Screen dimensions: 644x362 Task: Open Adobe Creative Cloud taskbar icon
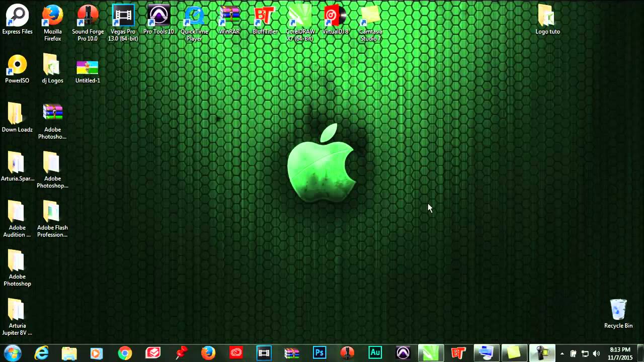click(236, 353)
